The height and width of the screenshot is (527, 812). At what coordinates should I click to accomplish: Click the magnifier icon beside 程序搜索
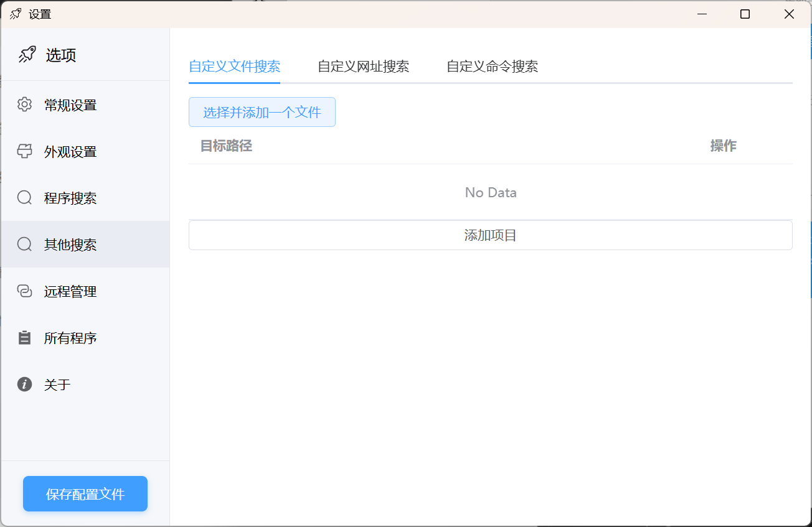[24, 198]
